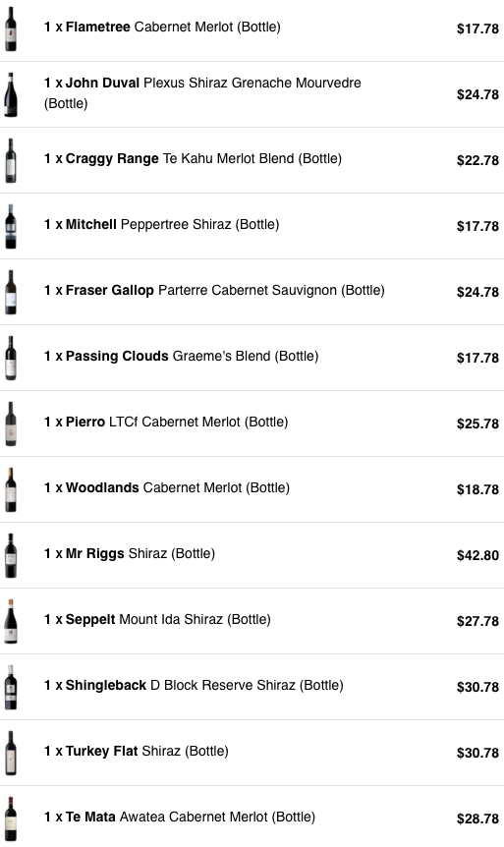This screenshot has width=504, height=847.
Task: Open the Seppelt Mount Ida Shiraz link
Action: (x=157, y=620)
